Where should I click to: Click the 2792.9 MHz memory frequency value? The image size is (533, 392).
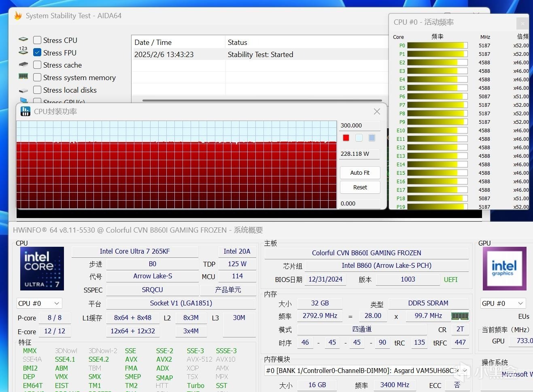point(320,316)
